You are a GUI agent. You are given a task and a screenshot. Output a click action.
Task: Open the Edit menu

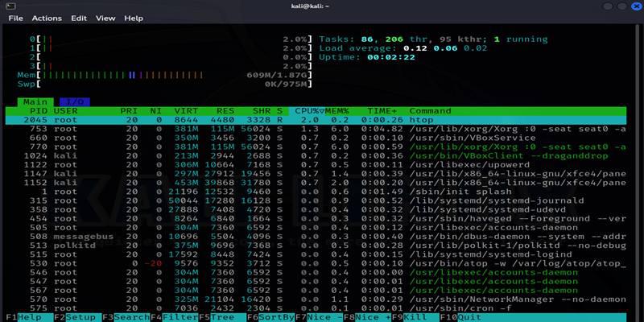click(x=79, y=19)
